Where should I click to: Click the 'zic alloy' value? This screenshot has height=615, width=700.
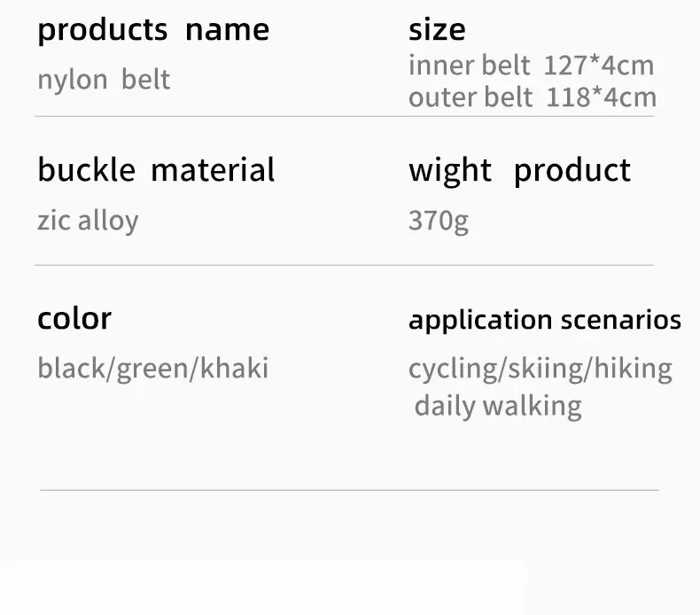tap(88, 220)
